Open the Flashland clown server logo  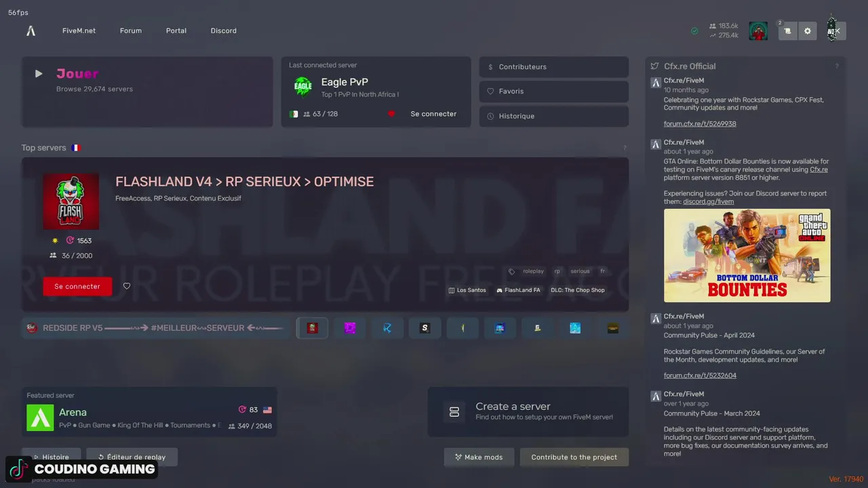pyautogui.click(x=71, y=201)
